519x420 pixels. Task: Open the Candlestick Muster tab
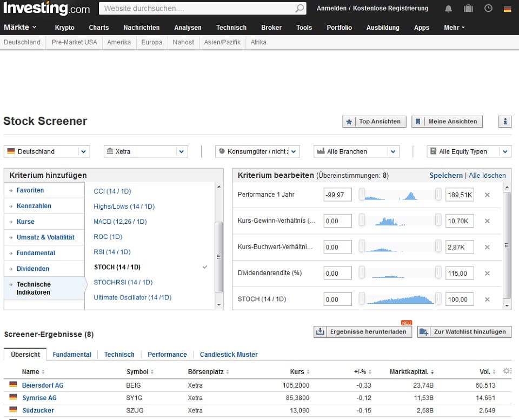[x=229, y=355]
